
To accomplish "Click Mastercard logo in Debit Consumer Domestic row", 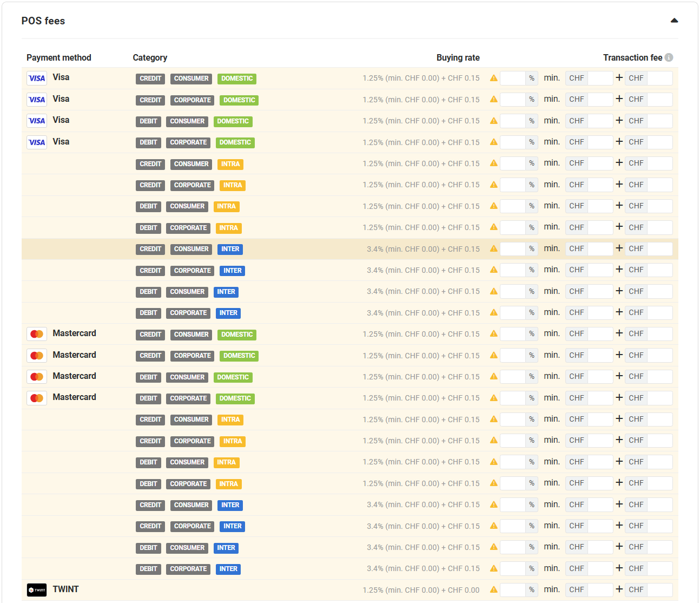I will point(37,377).
